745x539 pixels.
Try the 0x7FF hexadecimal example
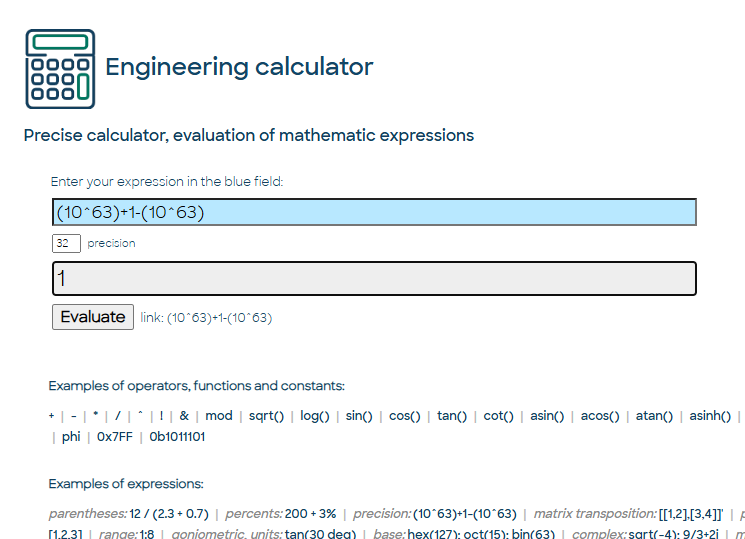coord(118,437)
